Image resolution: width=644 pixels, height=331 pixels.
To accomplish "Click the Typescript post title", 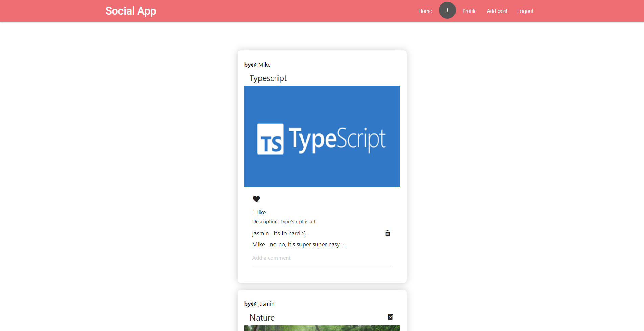I will 268,78.
